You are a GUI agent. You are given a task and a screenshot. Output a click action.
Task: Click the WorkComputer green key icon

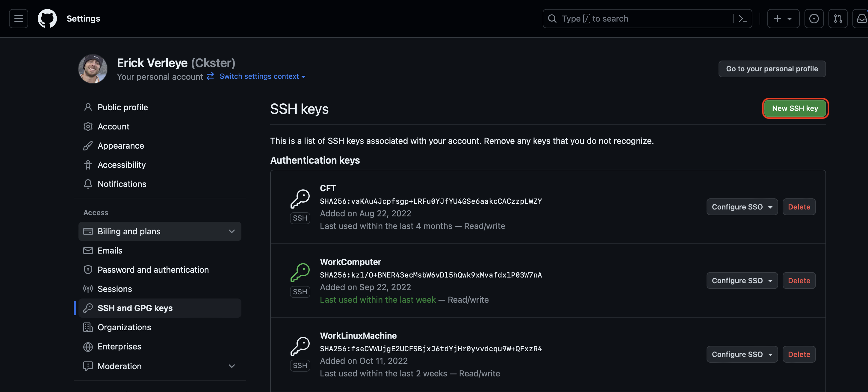click(300, 272)
